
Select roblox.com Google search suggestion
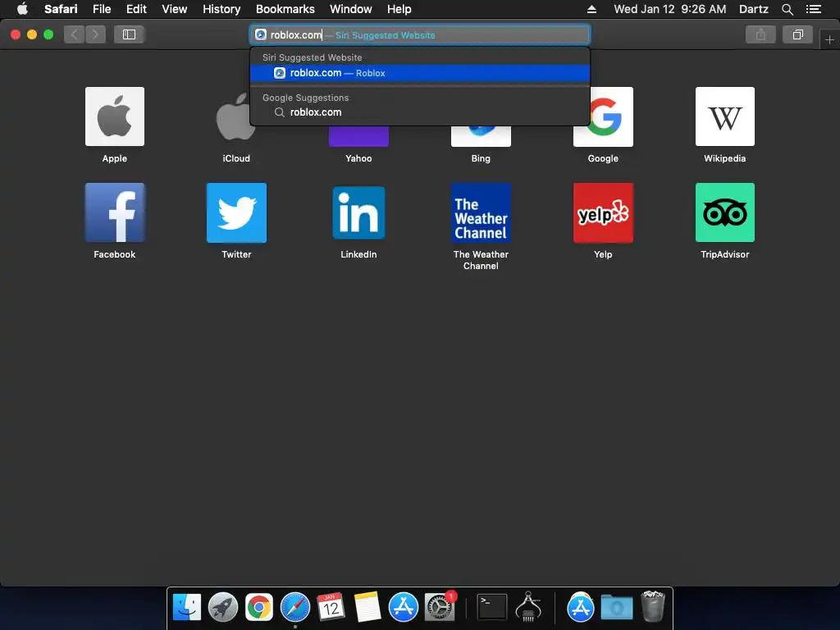(x=420, y=112)
